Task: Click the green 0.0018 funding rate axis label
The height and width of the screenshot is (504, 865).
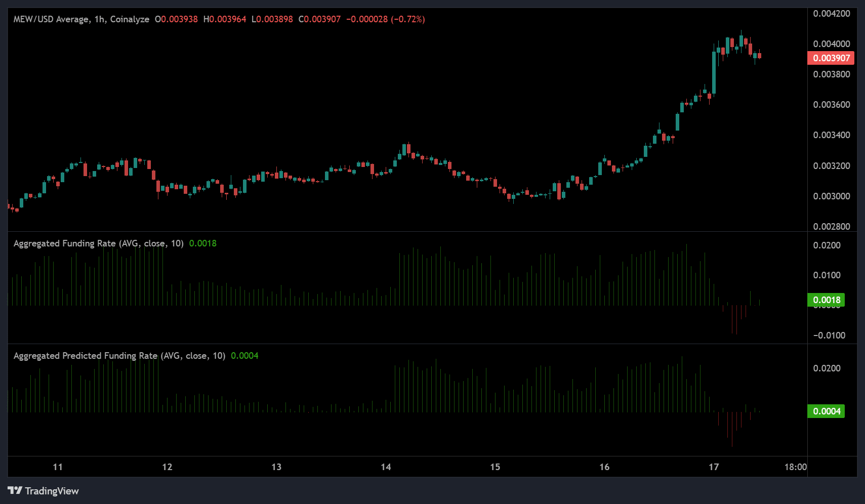Action: 826,300
